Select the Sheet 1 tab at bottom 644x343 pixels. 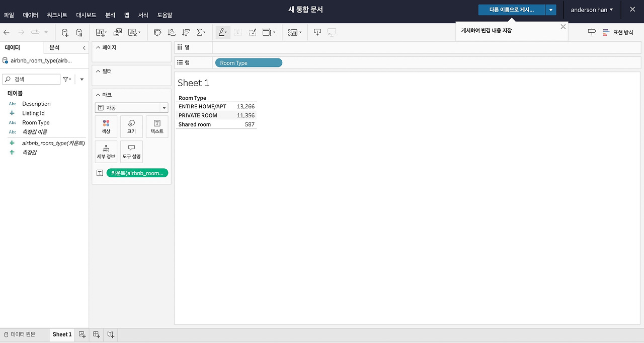(62, 334)
